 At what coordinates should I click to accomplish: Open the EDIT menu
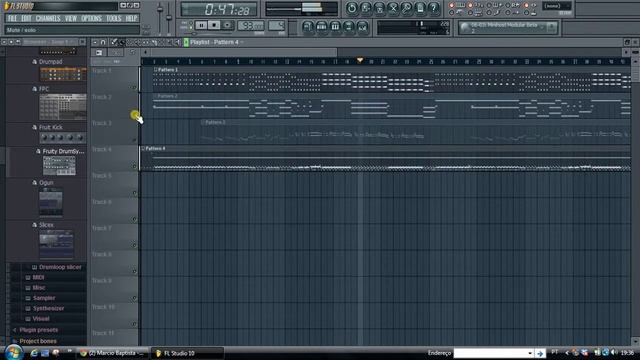pos(26,18)
